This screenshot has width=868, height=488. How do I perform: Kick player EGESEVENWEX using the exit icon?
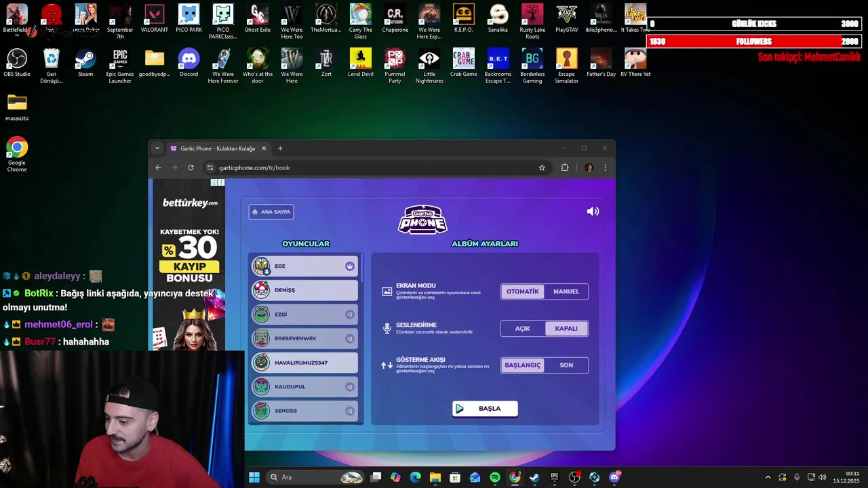coord(350,338)
